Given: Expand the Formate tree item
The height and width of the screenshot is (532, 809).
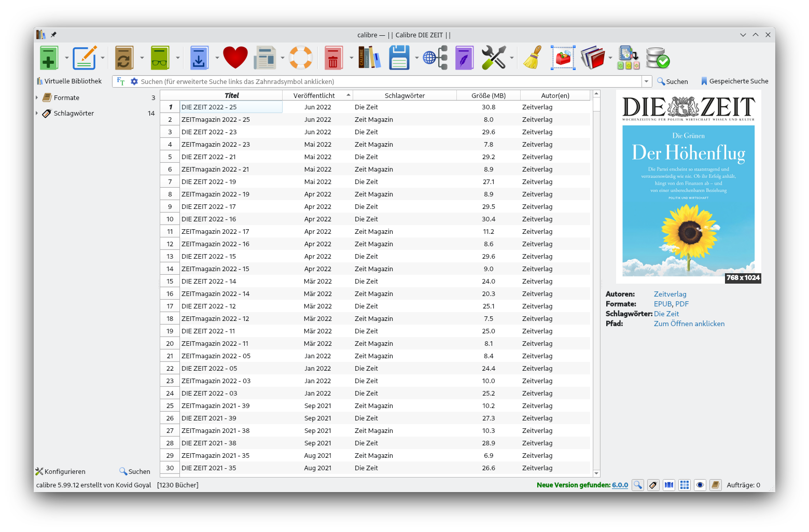Looking at the screenshot, I should tap(37, 97).
